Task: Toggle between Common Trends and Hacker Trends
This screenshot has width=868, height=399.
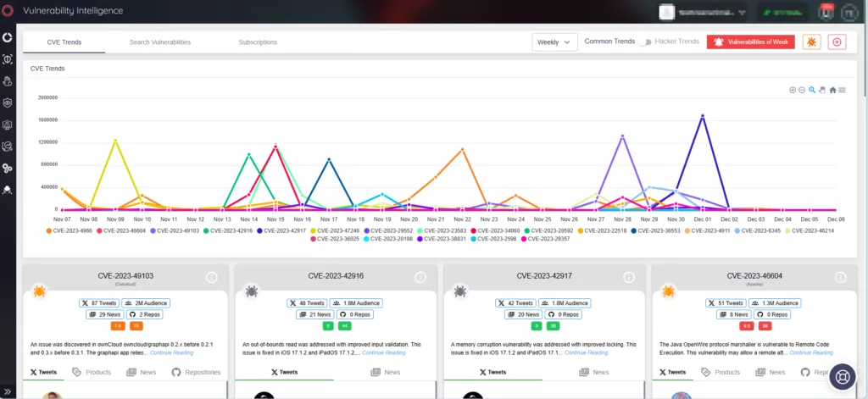Action: [644, 42]
